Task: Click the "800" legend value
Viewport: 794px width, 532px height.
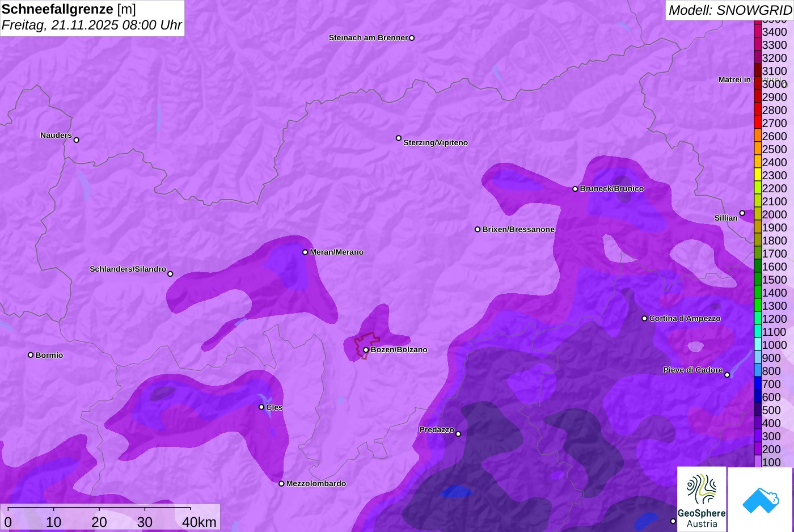Action: click(771, 371)
